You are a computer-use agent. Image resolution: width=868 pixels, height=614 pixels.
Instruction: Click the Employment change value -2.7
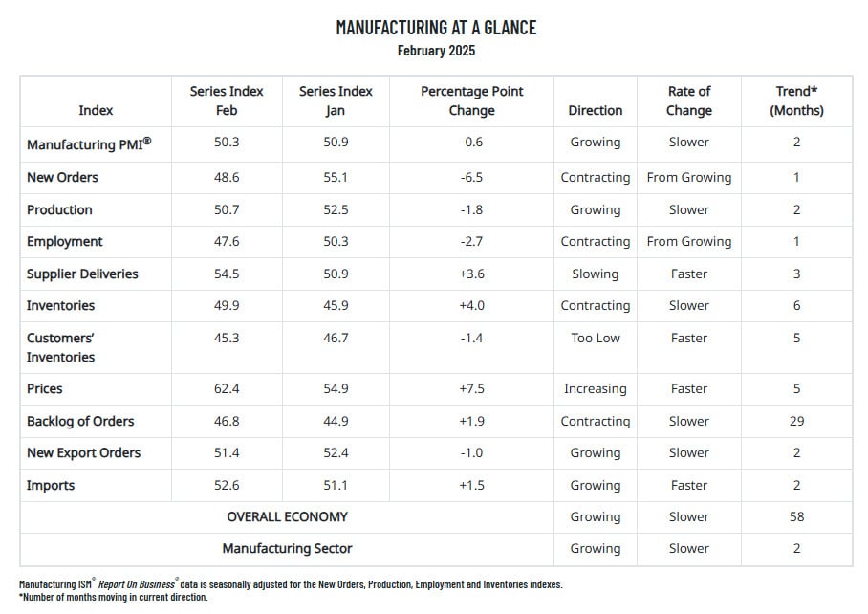(471, 241)
